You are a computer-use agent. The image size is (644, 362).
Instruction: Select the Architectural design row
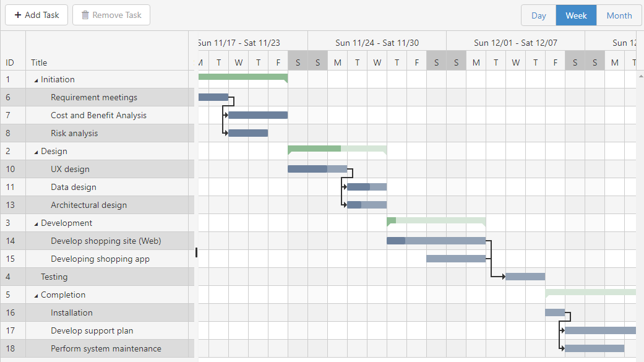pos(97,205)
